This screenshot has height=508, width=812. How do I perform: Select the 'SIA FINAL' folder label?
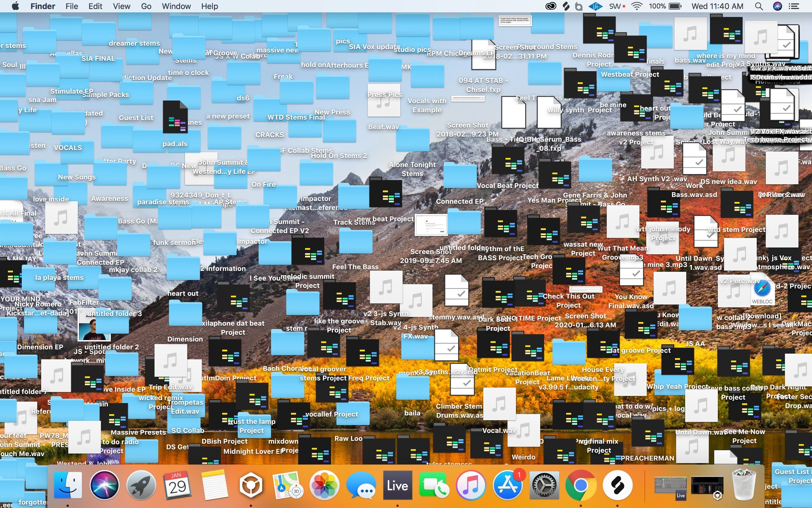[98, 58]
